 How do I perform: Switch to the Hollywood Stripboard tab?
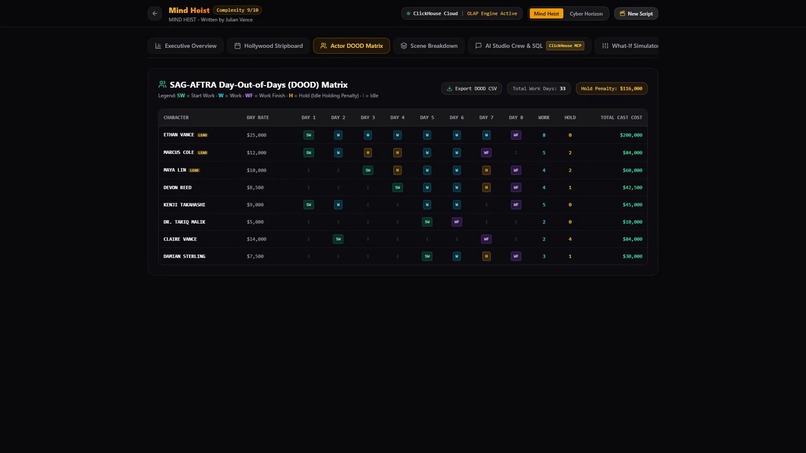[268, 46]
